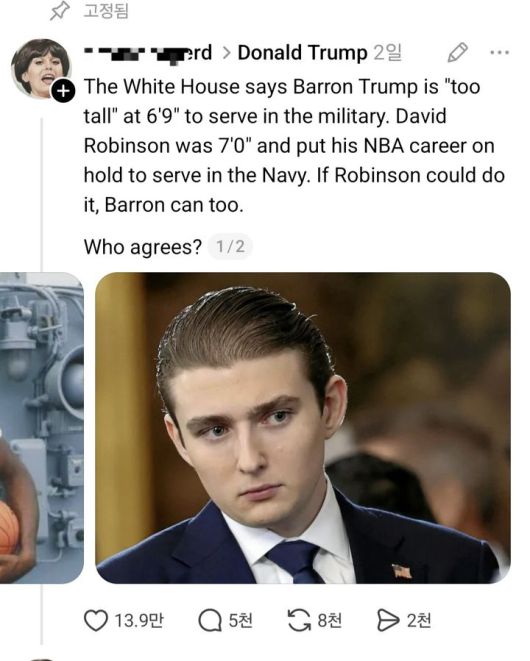Viewport: 530px width, 661px height.
Task: Tap the pin icon above the post
Action: pyautogui.click(x=59, y=11)
